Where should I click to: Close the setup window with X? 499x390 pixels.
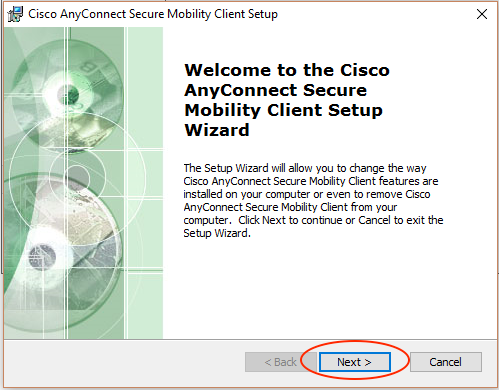(482, 14)
